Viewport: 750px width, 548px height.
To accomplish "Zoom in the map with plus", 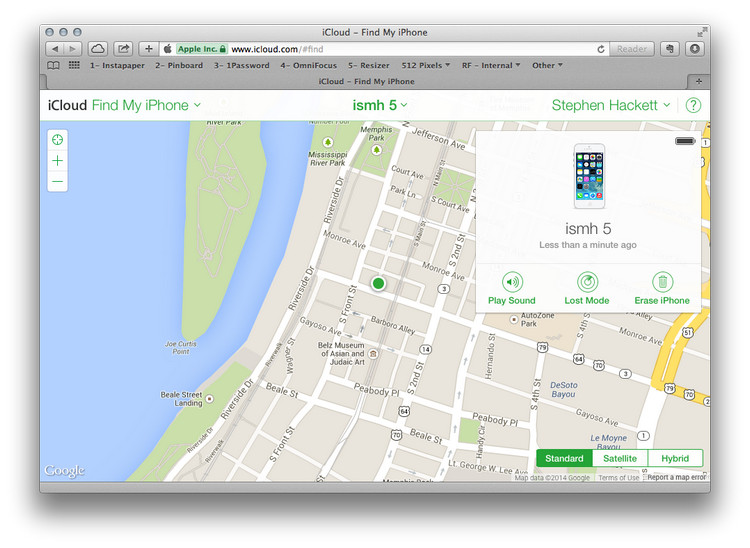I will pyautogui.click(x=57, y=161).
